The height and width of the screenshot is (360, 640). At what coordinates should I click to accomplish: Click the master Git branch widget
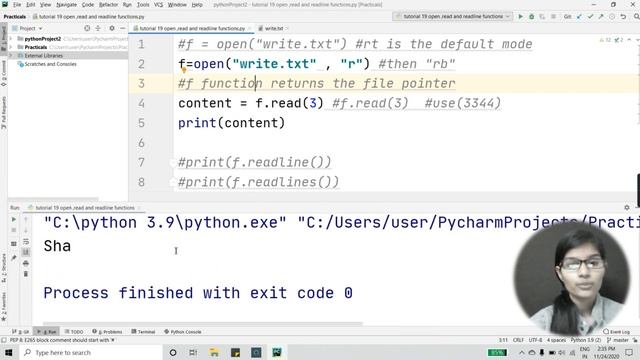[x=618, y=340]
